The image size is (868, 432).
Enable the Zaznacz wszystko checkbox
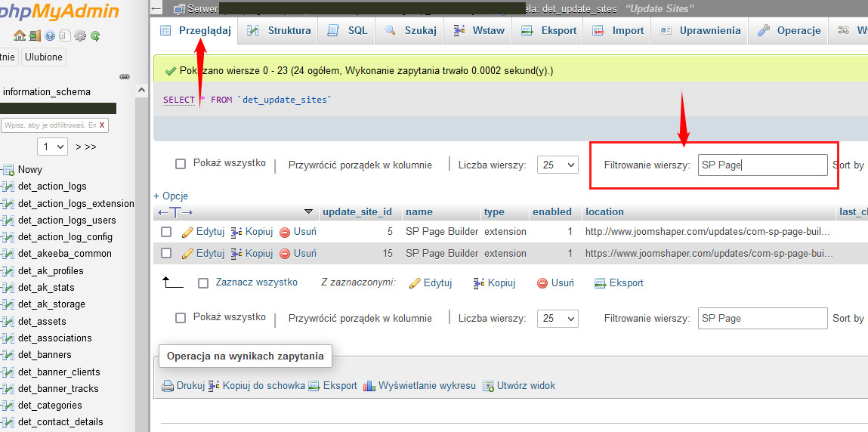(202, 282)
